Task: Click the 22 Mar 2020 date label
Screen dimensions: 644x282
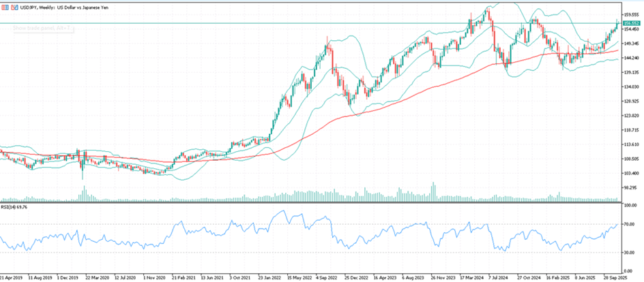Action: [x=98, y=277]
